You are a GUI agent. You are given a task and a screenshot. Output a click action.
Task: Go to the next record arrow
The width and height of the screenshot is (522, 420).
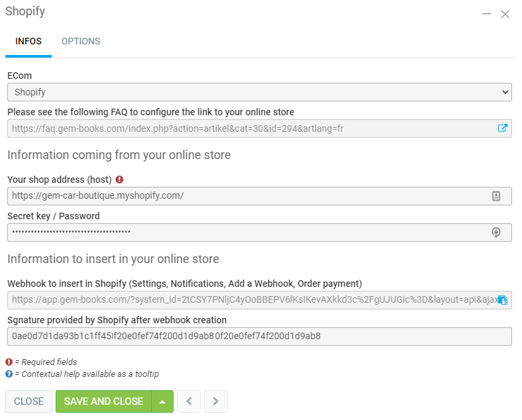click(216, 401)
